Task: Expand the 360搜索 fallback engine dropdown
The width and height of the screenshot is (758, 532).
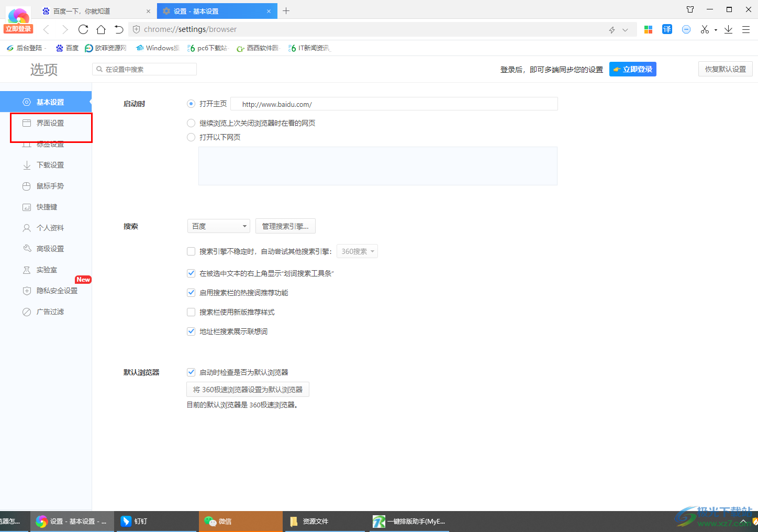Action: pyautogui.click(x=357, y=251)
